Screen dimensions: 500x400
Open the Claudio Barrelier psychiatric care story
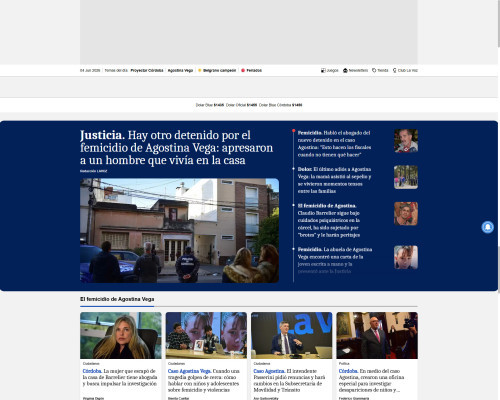coord(329,220)
